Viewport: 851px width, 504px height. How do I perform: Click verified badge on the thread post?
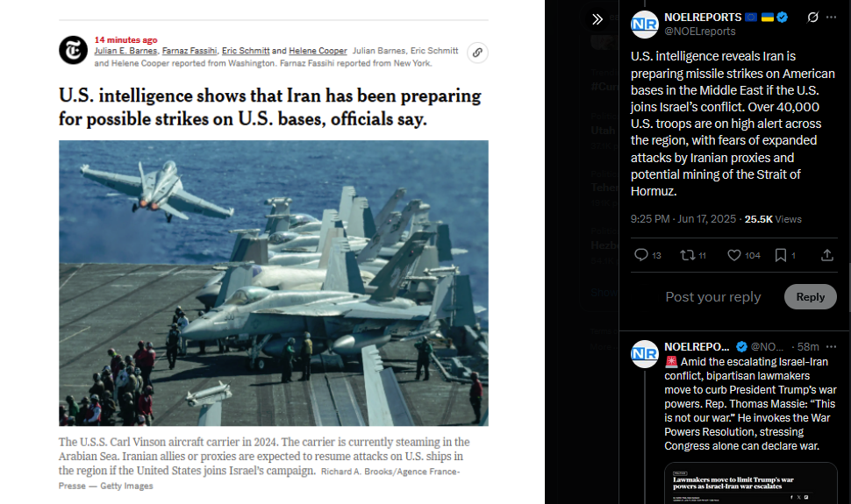[741, 347]
